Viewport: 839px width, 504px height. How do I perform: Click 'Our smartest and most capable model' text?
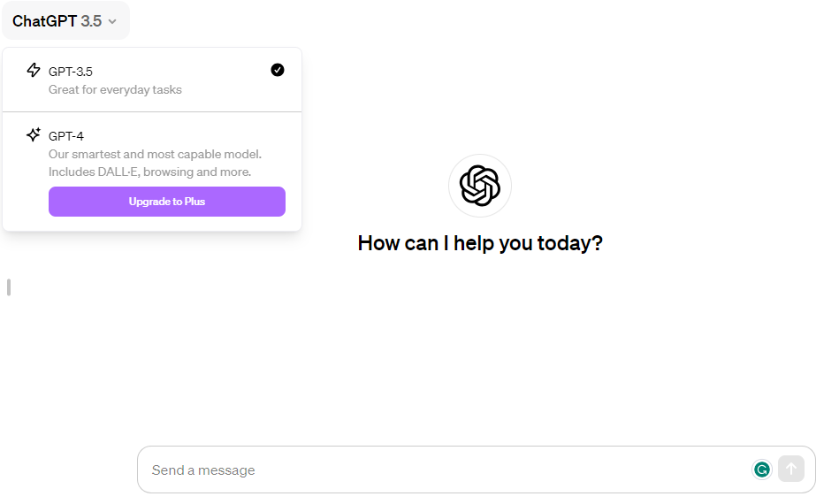[155, 154]
